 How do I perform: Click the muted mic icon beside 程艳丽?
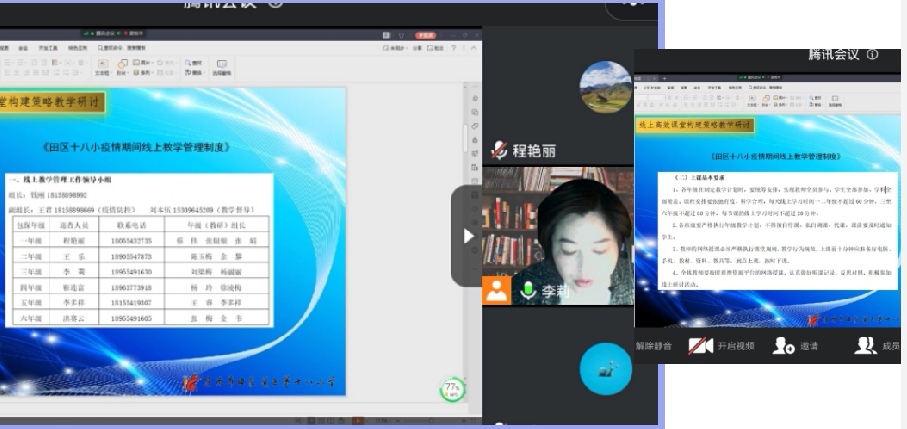click(x=499, y=151)
